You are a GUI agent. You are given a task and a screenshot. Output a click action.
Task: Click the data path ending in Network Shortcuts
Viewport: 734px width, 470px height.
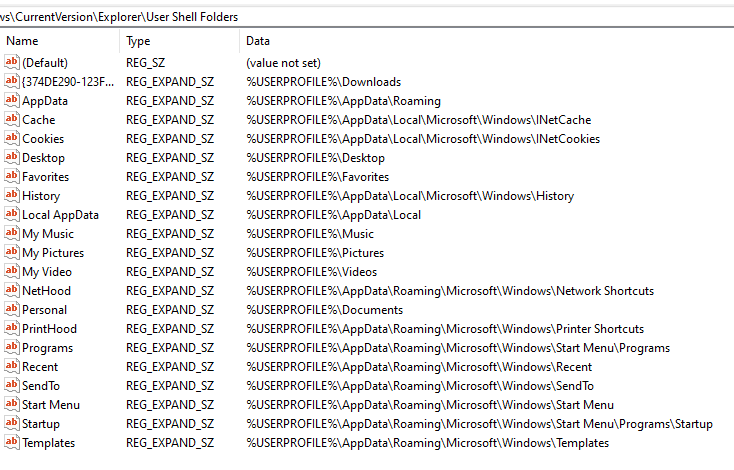450,291
